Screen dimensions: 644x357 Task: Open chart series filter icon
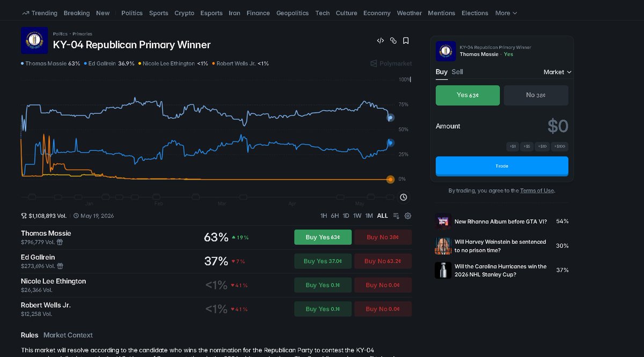coord(396,215)
